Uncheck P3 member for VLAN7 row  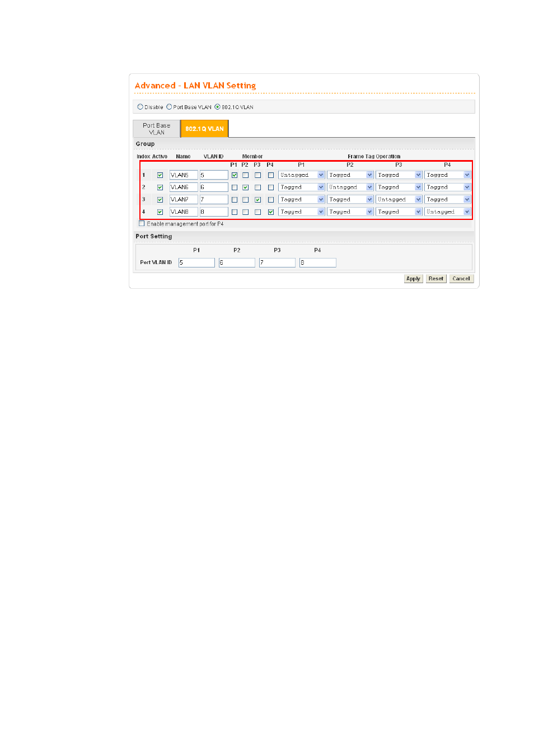[258, 200]
